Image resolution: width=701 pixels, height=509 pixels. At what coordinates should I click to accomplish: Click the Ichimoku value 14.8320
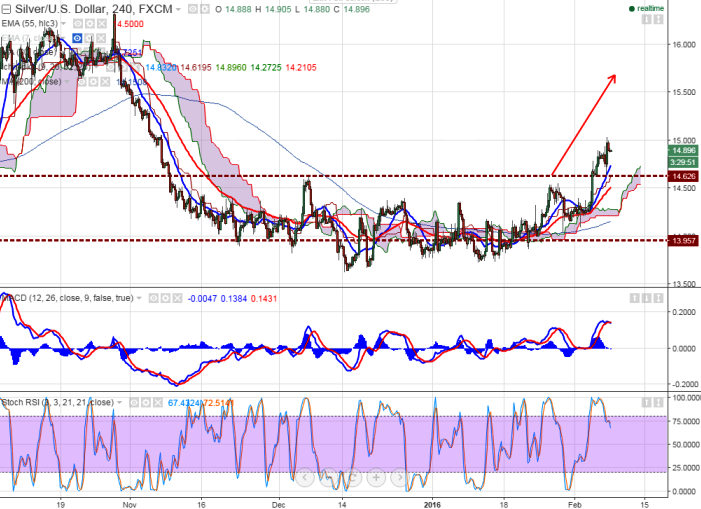(x=161, y=67)
